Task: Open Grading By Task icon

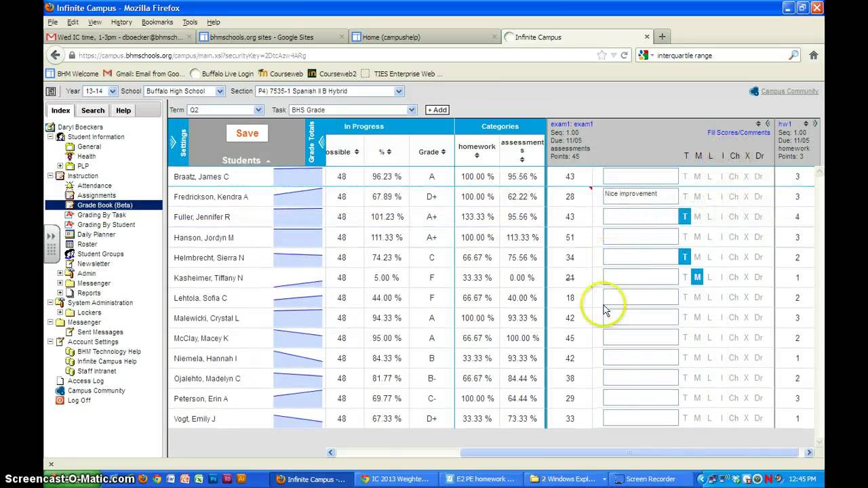Action: tap(70, 215)
